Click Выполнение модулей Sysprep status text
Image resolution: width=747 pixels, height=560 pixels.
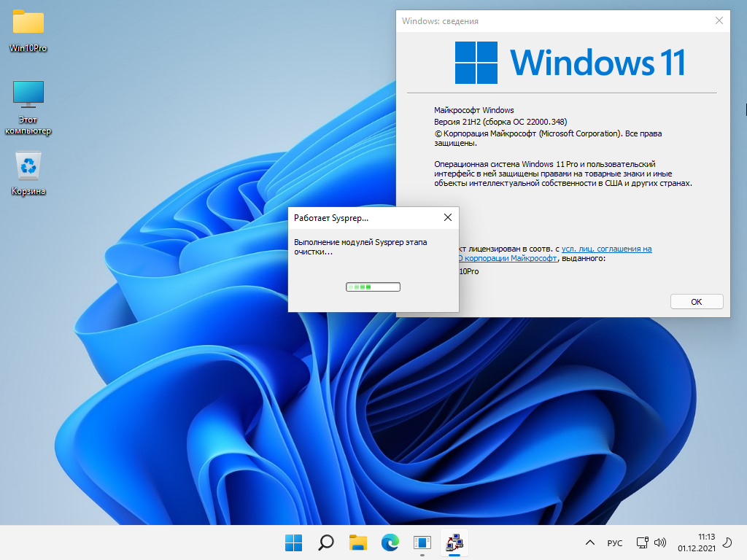pos(360,246)
